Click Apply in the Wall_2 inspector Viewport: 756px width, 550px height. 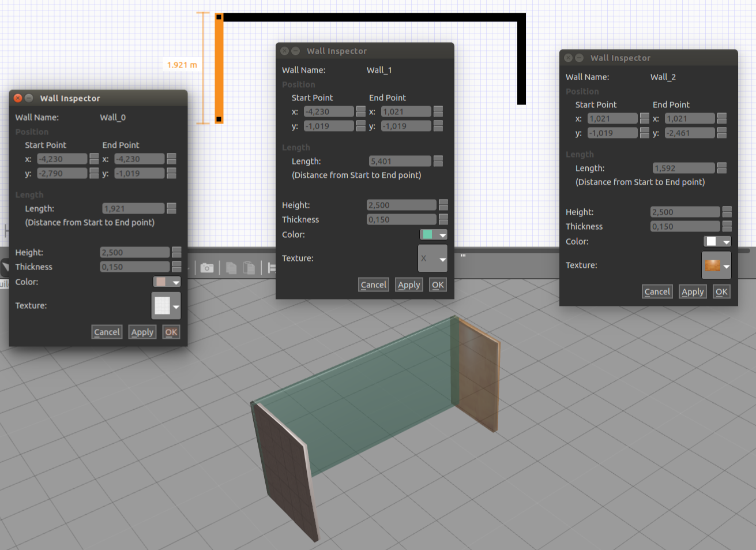(693, 291)
